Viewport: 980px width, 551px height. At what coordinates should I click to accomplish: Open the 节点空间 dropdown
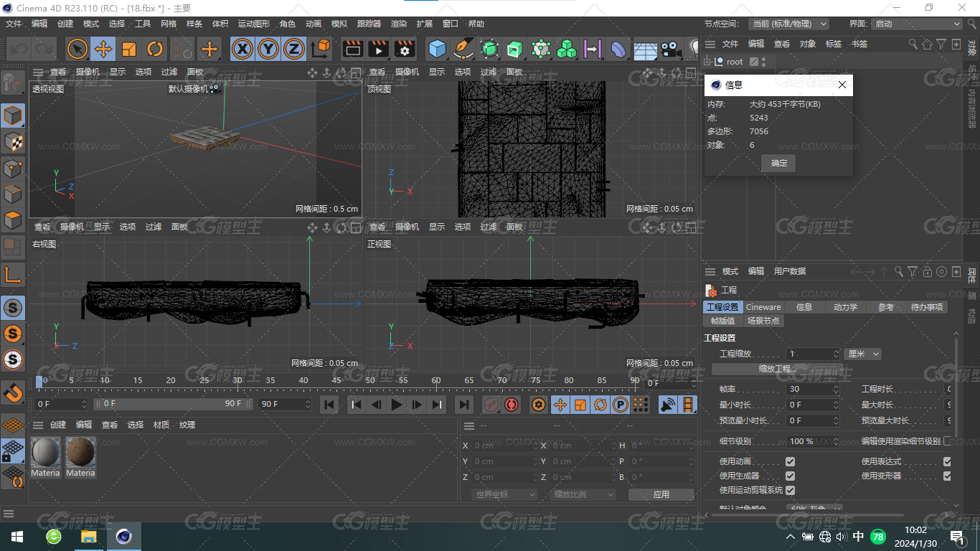pos(788,24)
